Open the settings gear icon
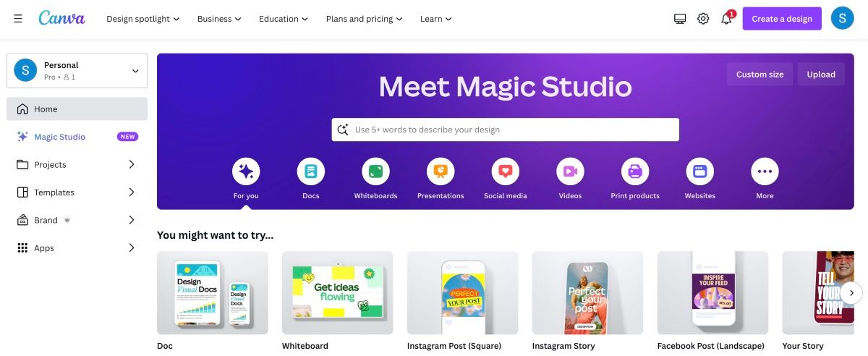Viewport: 868px width, 356px height. (x=703, y=19)
